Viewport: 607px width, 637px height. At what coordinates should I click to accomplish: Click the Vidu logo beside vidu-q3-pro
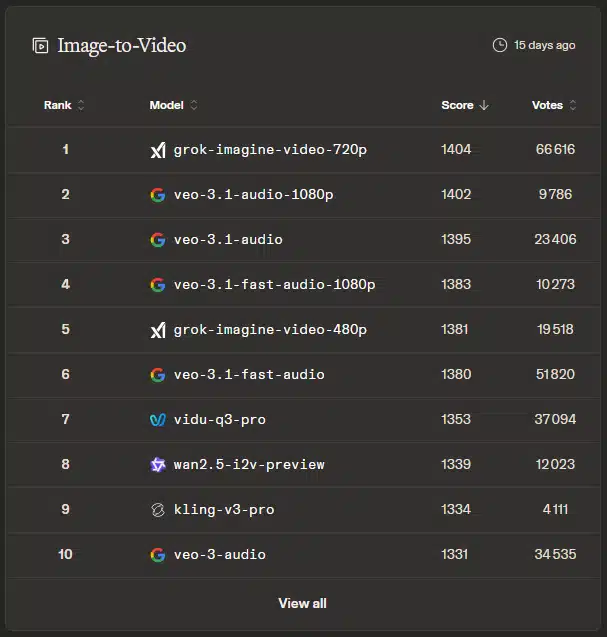click(157, 420)
